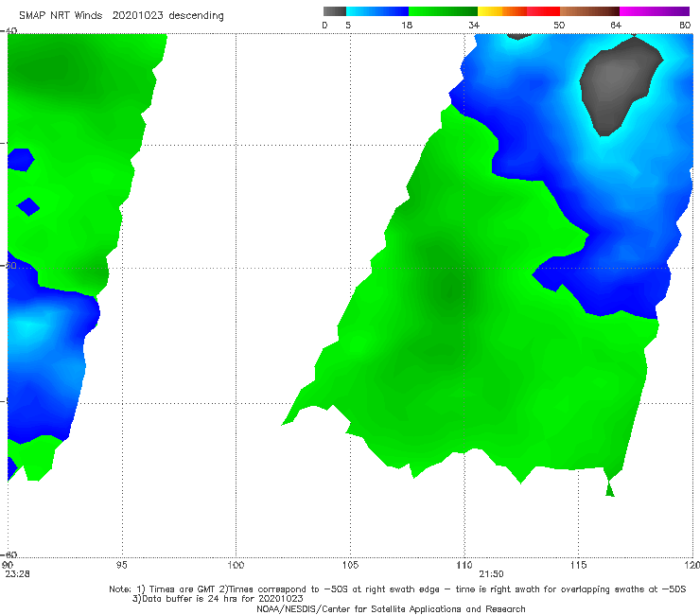Click the '95' longitude axis label
The width and height of the screenshot is (700, 615).
point(121,565)
